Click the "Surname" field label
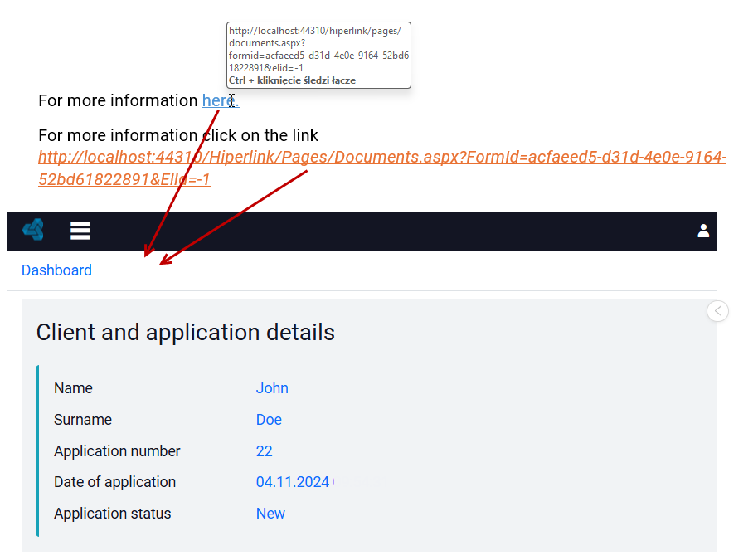 [83, 420]
